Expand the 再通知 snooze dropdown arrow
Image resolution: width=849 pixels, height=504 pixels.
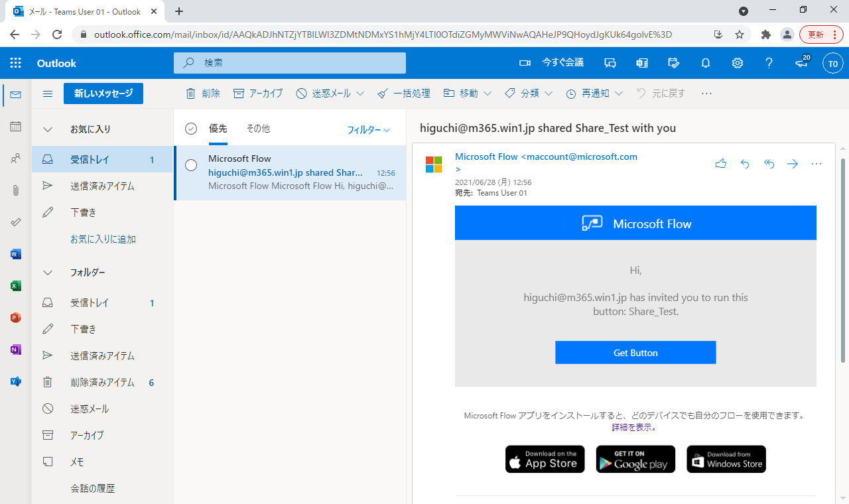point(619,94)
